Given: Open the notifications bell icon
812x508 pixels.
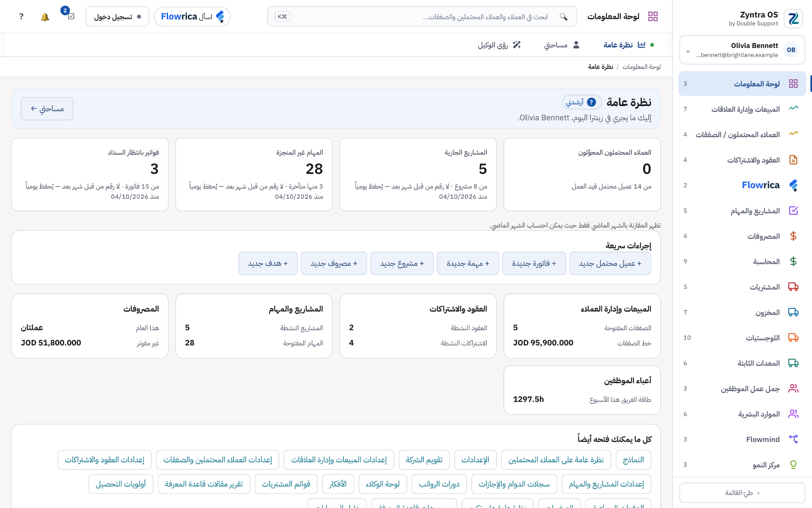Looking at the screenshot, I should coord(45,17).
